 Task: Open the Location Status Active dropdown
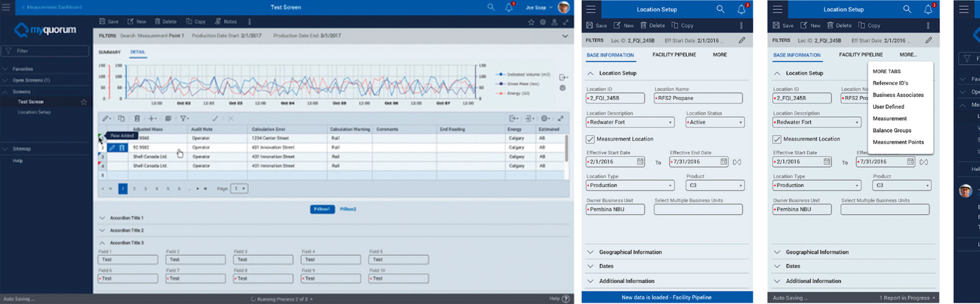click(715, 123)
